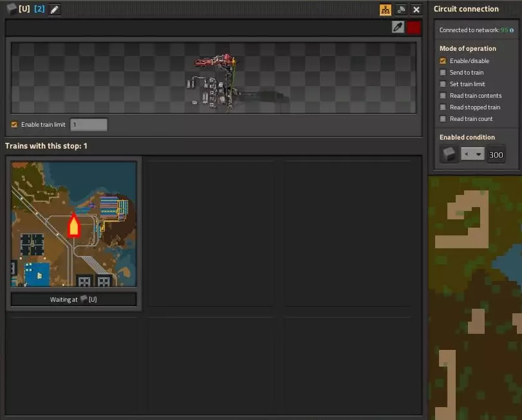Click the stone signal icon in Enabled condition
522x420 pixels.
coord(449,154)
